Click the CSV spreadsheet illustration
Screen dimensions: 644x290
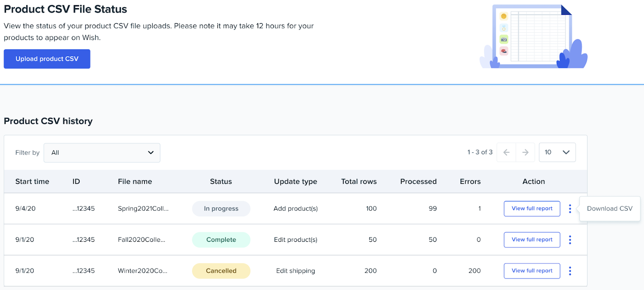[x=534, y=37]
